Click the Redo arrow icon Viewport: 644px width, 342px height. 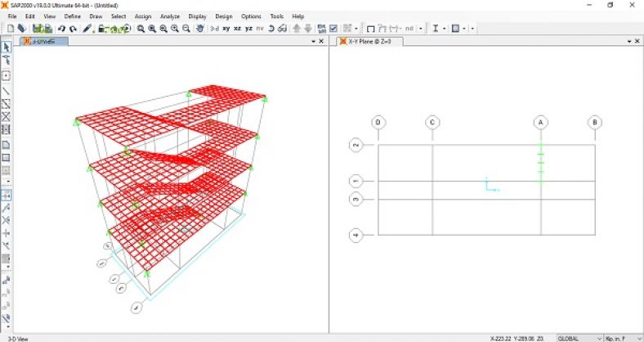click(73, 29)
